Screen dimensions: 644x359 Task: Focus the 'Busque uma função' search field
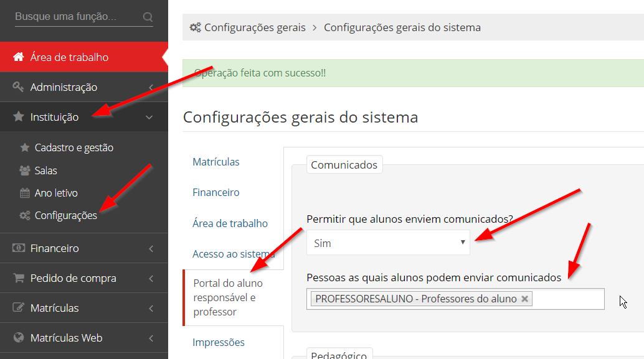[x=75, y=17]
